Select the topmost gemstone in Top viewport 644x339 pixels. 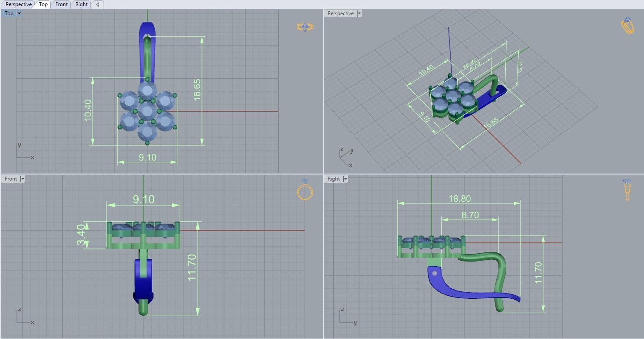point(147,90)
